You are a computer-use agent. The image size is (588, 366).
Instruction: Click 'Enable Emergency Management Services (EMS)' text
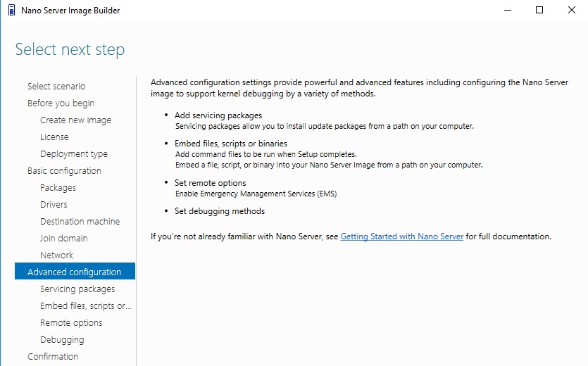coord(256,194)
